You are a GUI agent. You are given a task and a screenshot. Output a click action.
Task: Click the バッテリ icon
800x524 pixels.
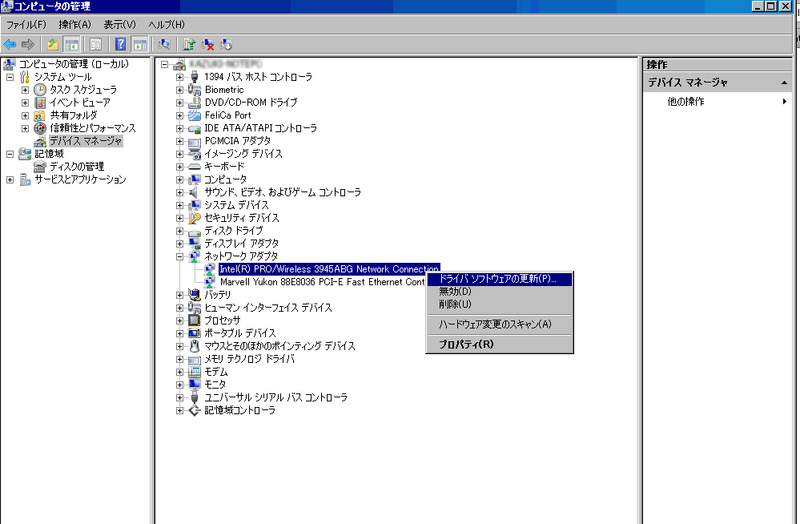tap(194, 294)
